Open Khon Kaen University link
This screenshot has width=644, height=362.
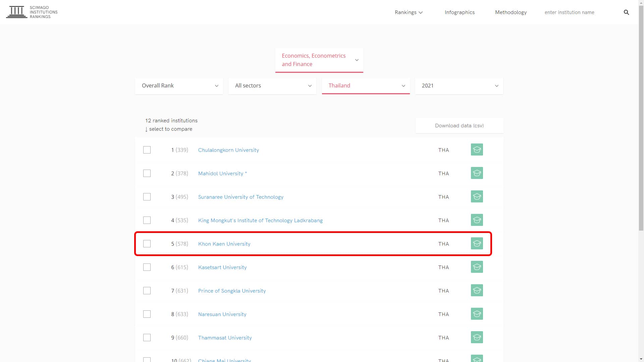pyautogui.click(x=224, y=244)
